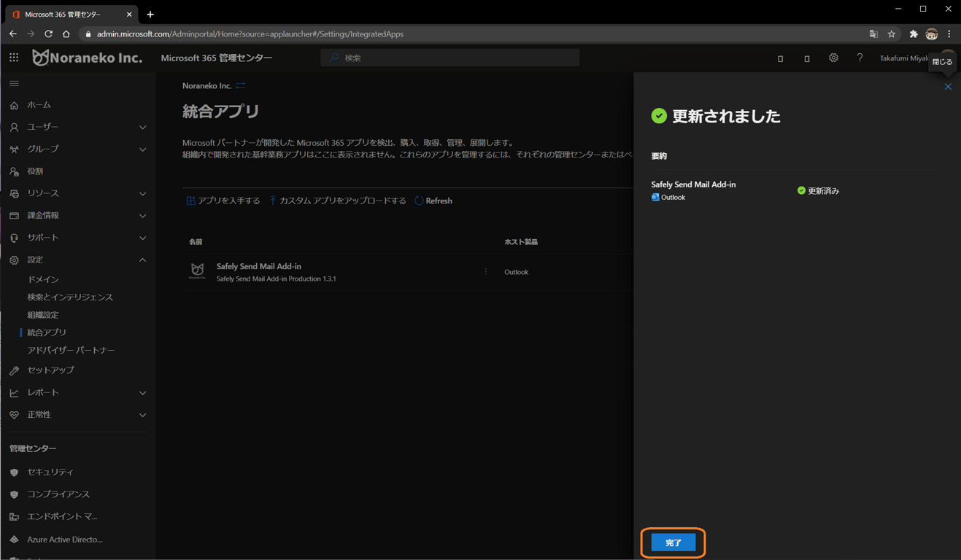Bookmark this page with star icon
This screenshot has width=961, height=560.
tap(892, 34)
